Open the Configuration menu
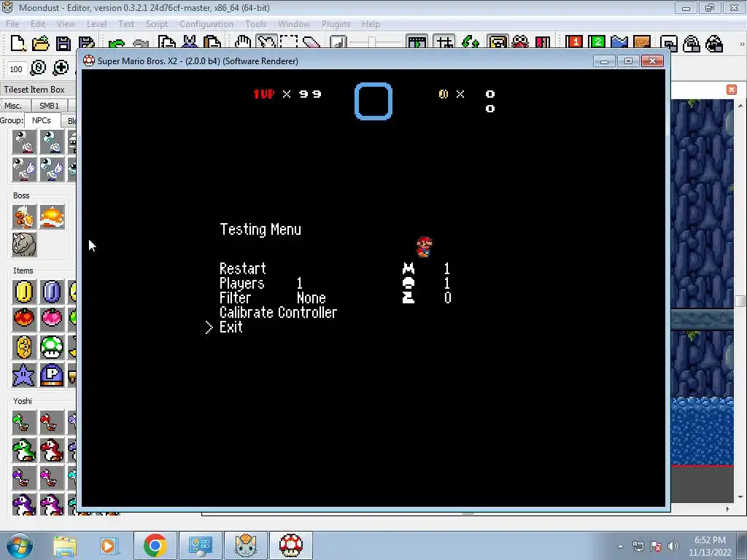The height and width of the screenshot is (560, 747). coord(206,24)
